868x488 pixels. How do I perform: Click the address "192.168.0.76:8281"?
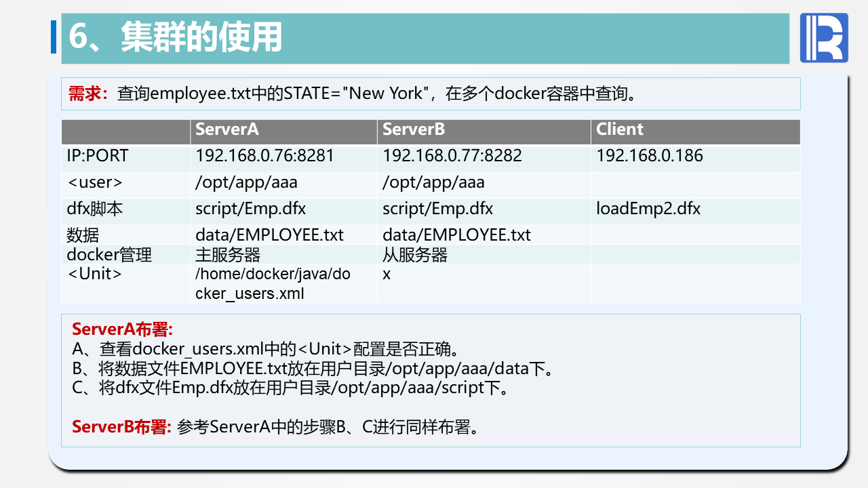(x=265, y=156)
